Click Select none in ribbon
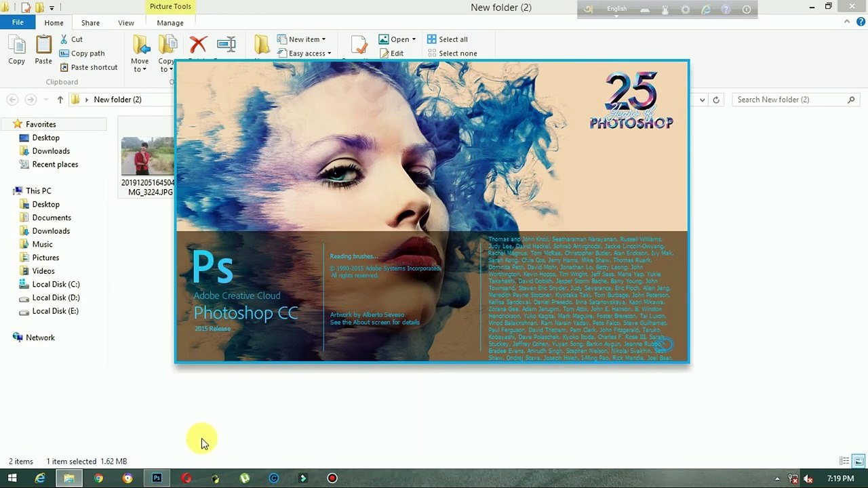The height and width of the screenshot is (488, 868). coord(452,54)
